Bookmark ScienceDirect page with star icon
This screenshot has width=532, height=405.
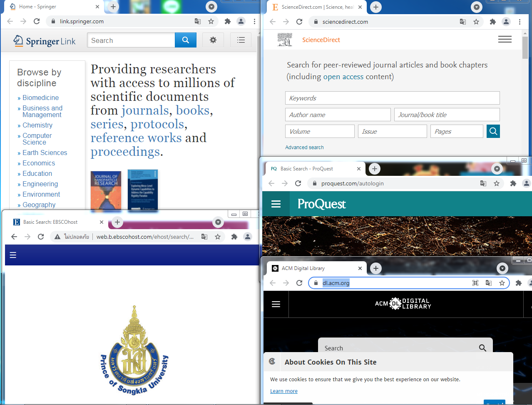coord(476,22)
